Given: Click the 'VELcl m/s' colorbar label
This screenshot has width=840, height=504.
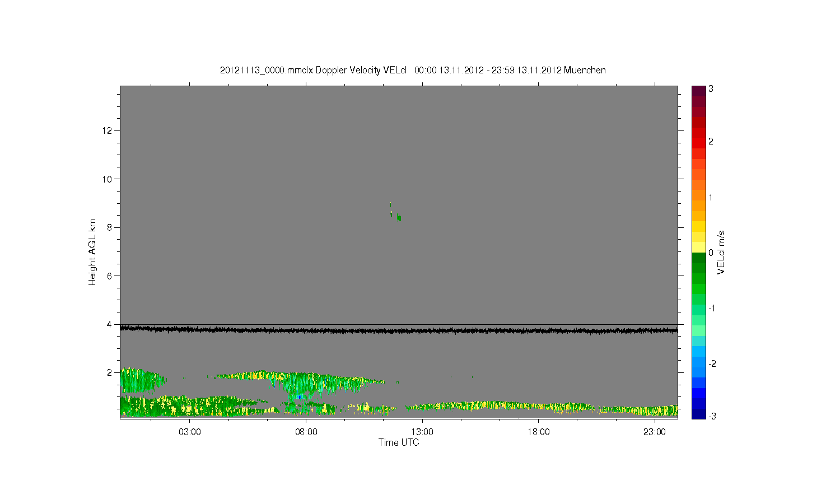Looking at the screenshot, I should (x=721, y=252).
